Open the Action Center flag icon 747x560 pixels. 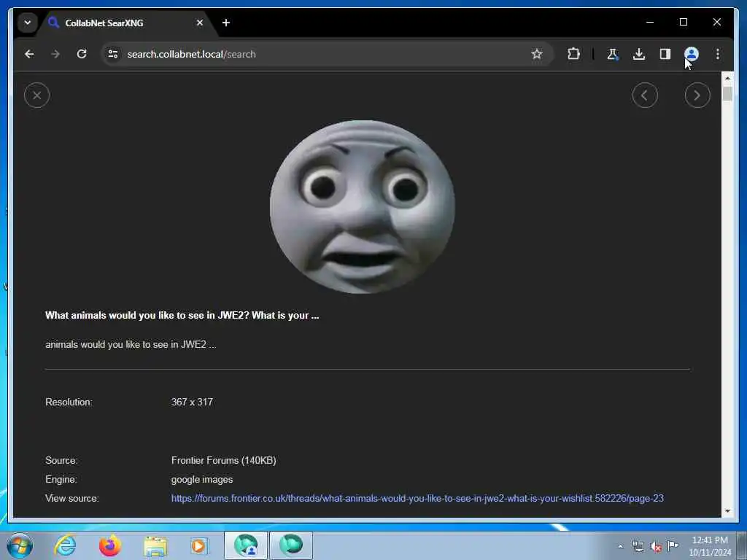(673, 545)
